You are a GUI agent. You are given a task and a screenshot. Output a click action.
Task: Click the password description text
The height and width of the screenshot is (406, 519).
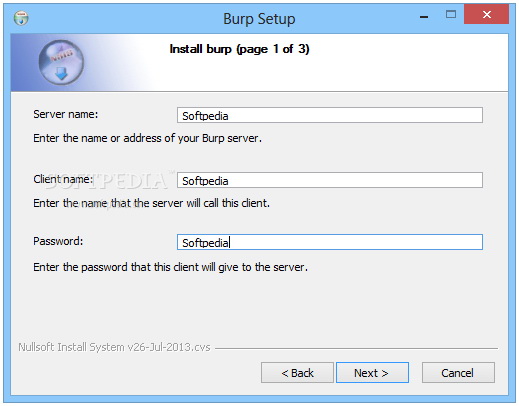click(x=170, y=267)
